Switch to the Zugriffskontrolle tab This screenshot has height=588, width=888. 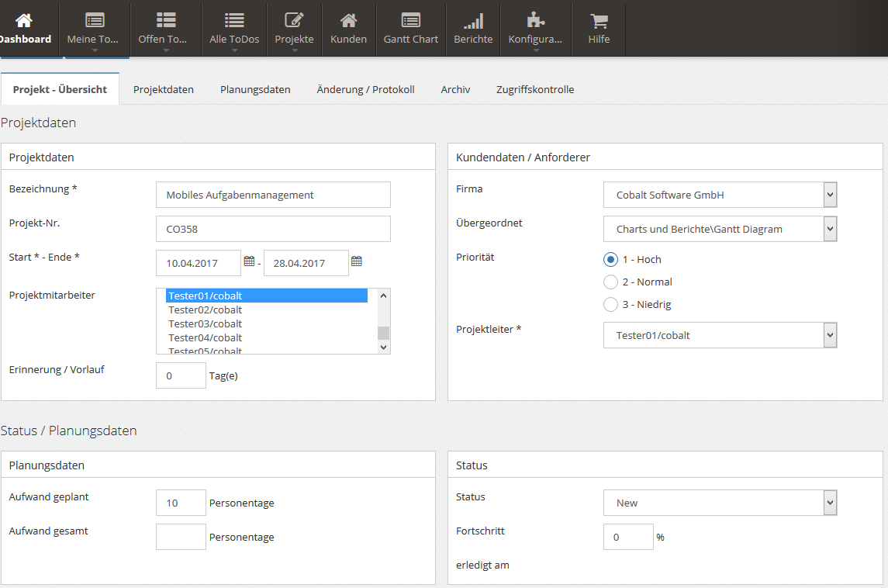coord(535,90)
